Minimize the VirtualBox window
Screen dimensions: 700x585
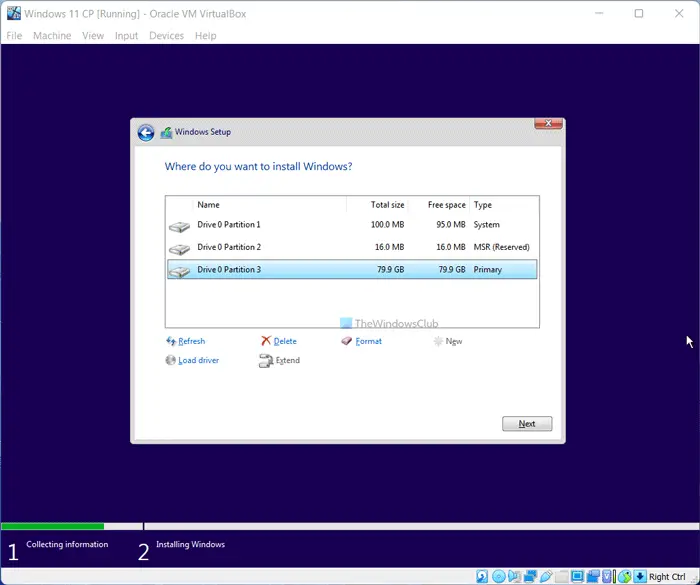pyautogui.click(x=599, y=13)
